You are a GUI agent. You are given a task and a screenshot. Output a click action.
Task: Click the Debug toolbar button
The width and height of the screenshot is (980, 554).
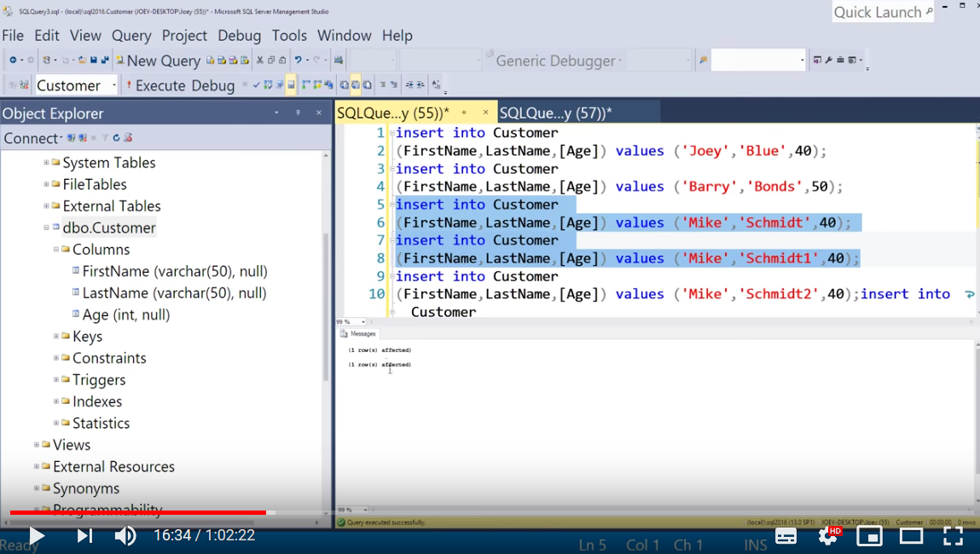pyautogui.click(x=213, y=85)
